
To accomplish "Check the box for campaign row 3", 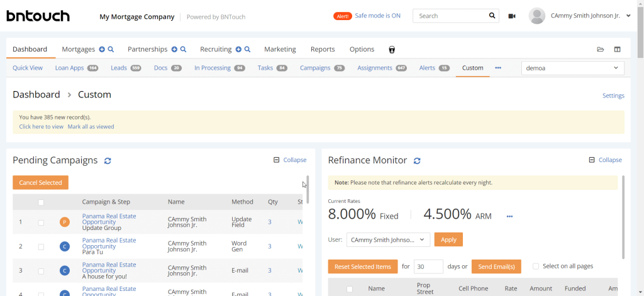I will [41, 271].
